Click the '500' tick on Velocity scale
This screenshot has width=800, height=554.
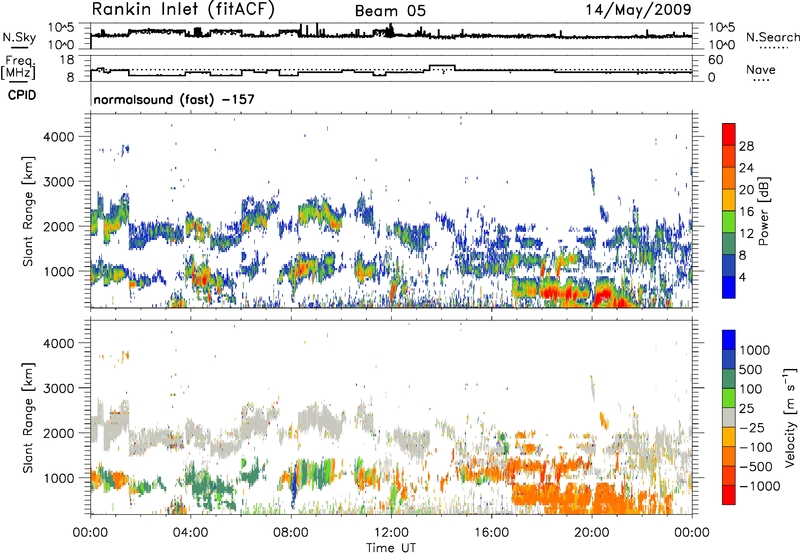(750, 370)
